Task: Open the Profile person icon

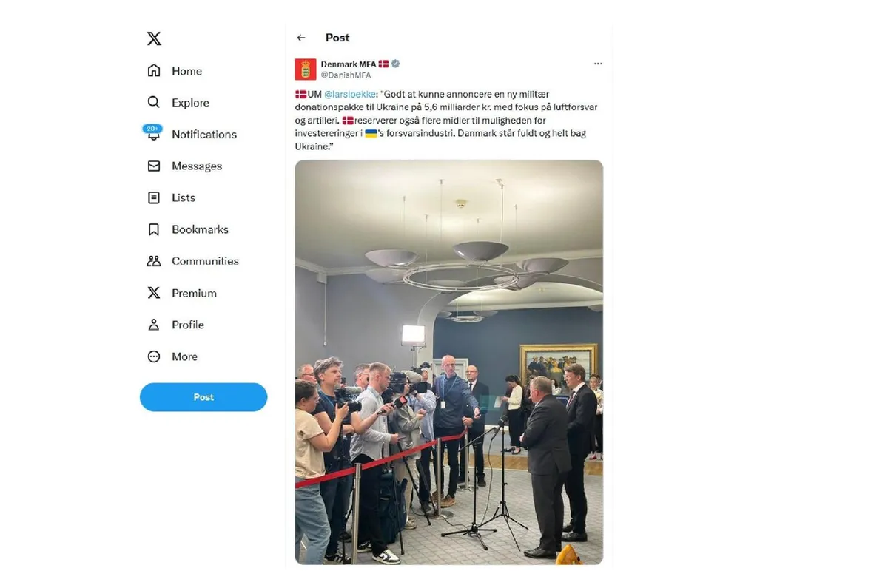Action: [x=154, y=325]
